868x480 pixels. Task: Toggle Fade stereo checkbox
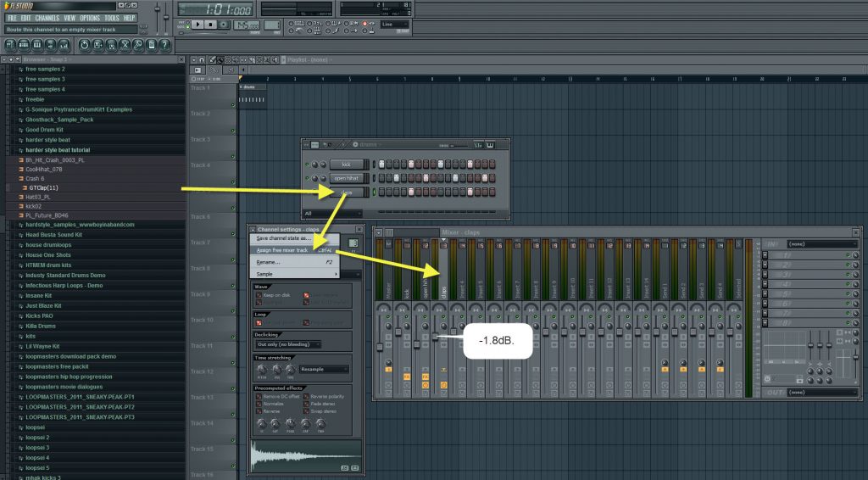306,404
